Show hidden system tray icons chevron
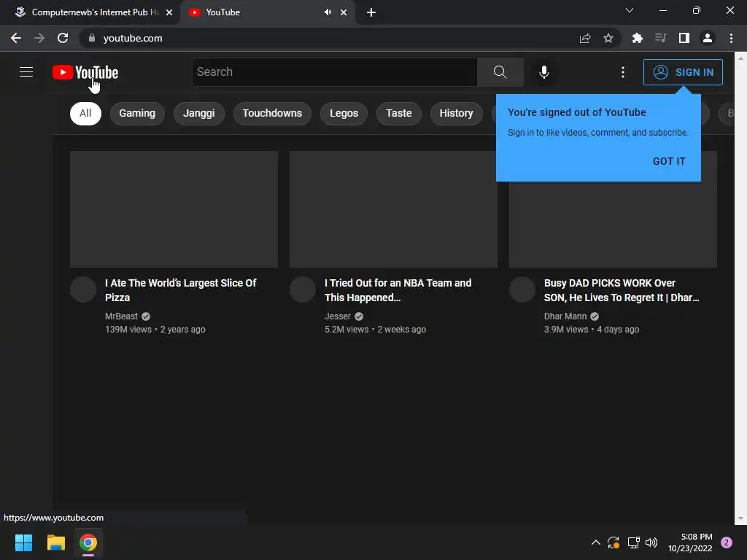 595,542
